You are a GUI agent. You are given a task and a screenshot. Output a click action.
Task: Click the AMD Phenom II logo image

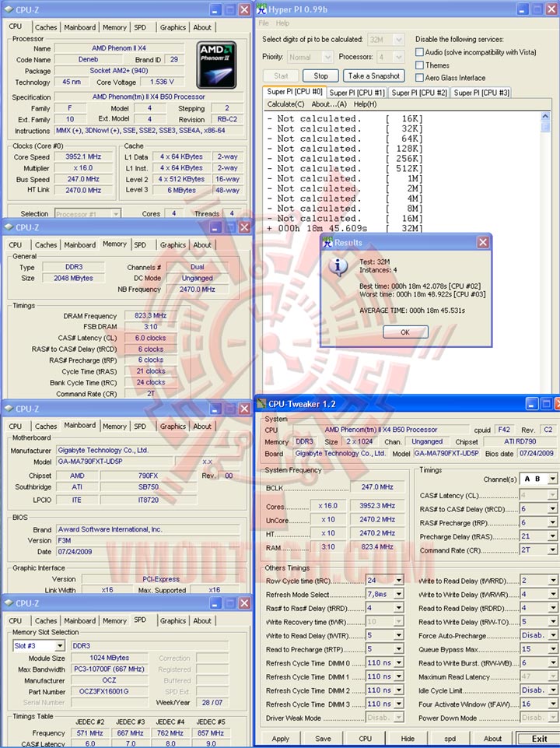(x=217, y=65)
